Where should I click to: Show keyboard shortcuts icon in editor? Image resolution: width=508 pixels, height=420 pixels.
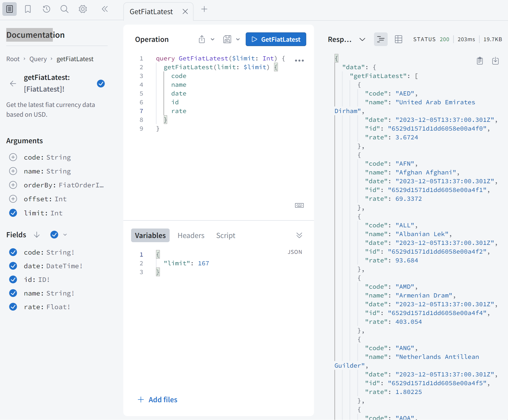tap(299, 205)
